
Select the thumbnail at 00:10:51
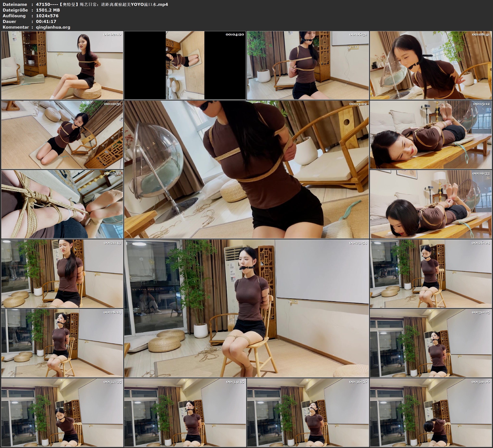[x=62, y=135]
